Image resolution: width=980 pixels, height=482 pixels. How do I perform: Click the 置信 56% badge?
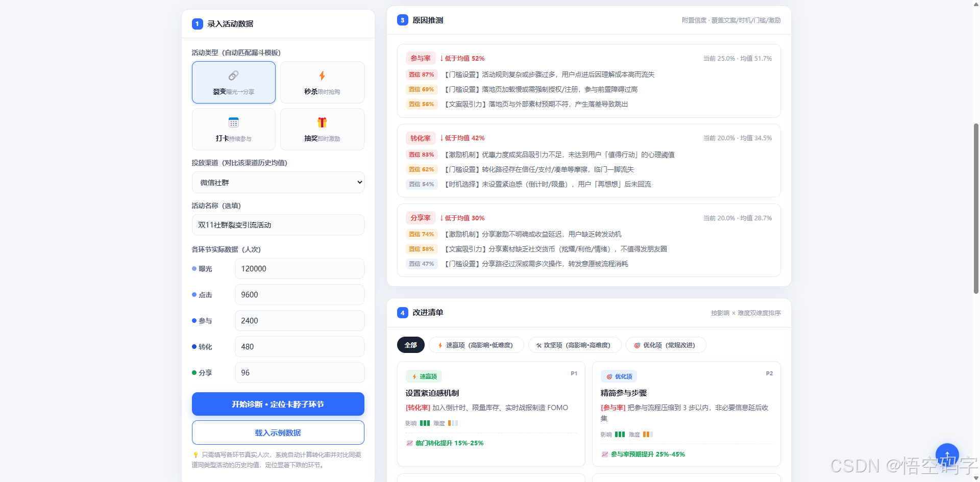[422, 104]
